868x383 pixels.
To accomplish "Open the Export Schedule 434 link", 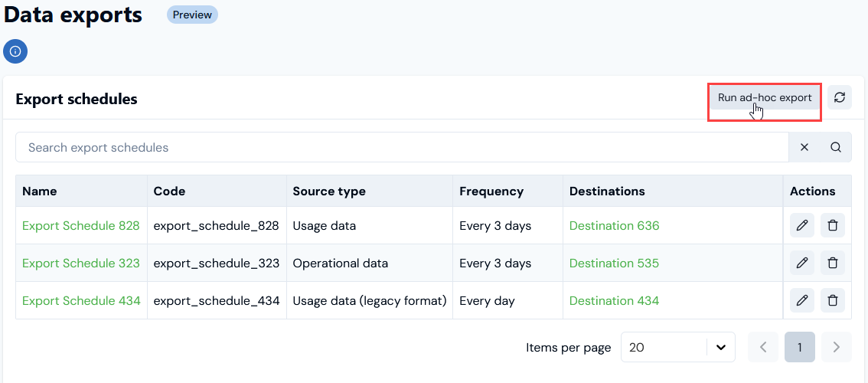I will pos(81,301).
